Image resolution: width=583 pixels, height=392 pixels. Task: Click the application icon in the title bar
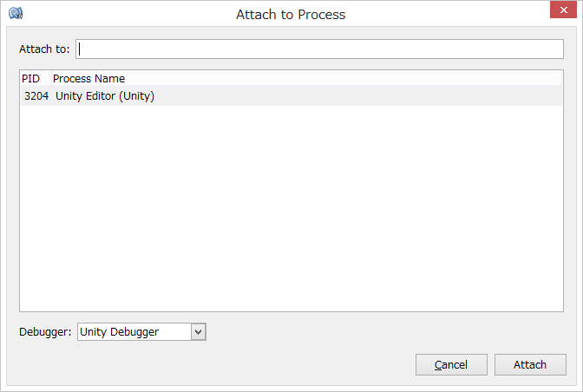tap(15, 14)
